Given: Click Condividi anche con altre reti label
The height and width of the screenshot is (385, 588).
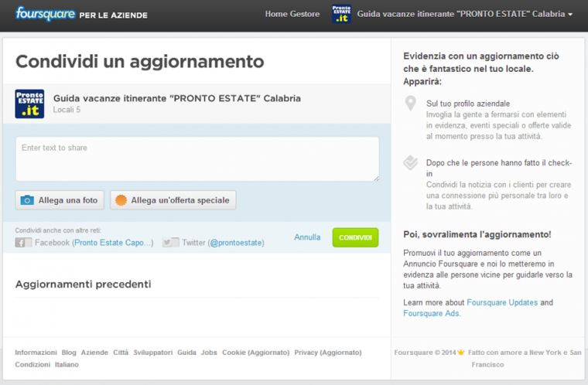Looking at the screenshot, I should coord(58,230).
